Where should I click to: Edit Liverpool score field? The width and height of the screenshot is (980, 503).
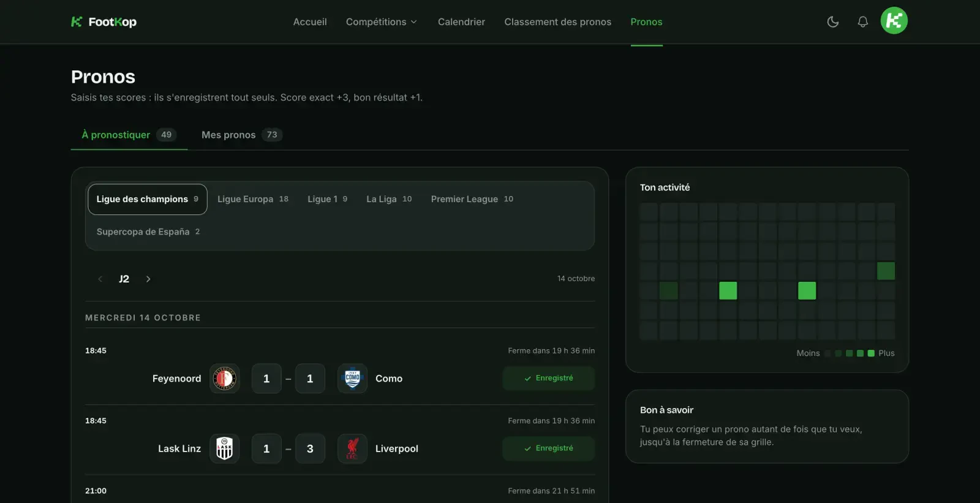[310, 448]
